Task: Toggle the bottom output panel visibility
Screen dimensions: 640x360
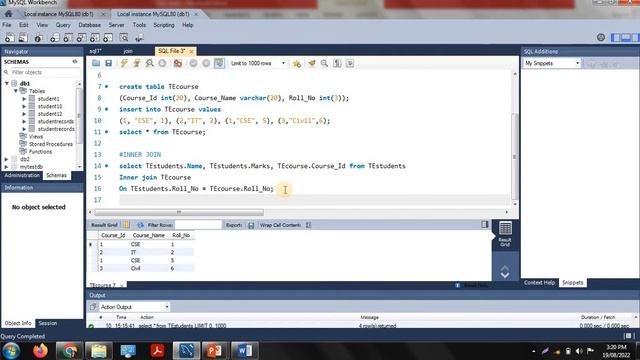Action: pyautogui.click(x=625, y=38)
